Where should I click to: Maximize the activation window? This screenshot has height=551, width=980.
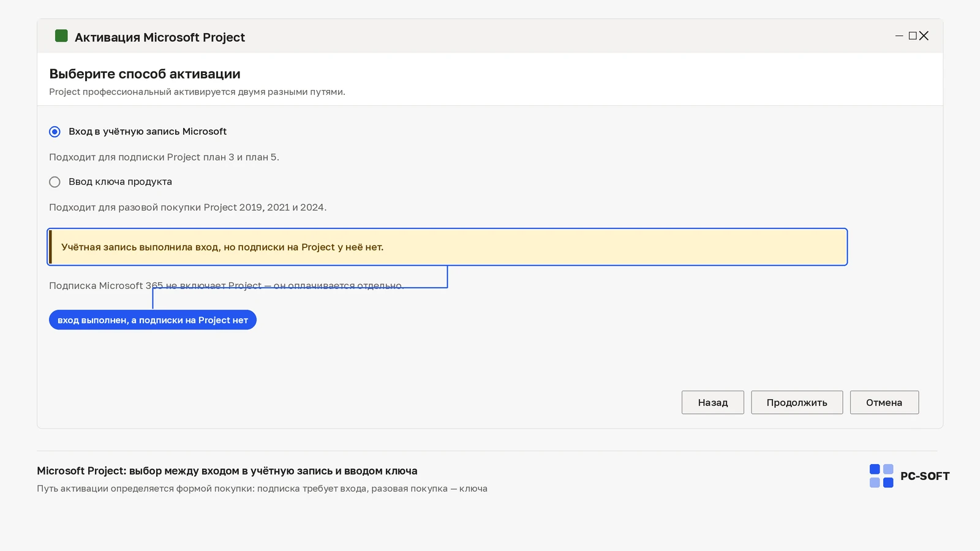[x=913, y=36]
